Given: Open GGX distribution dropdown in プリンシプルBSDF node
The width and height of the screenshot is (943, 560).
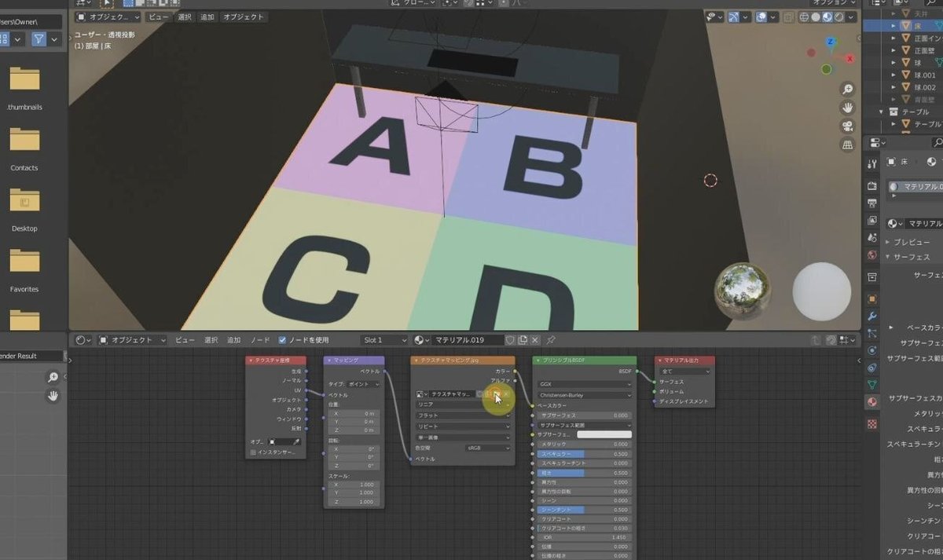Looking at the screenshot, I should [585, 384].
